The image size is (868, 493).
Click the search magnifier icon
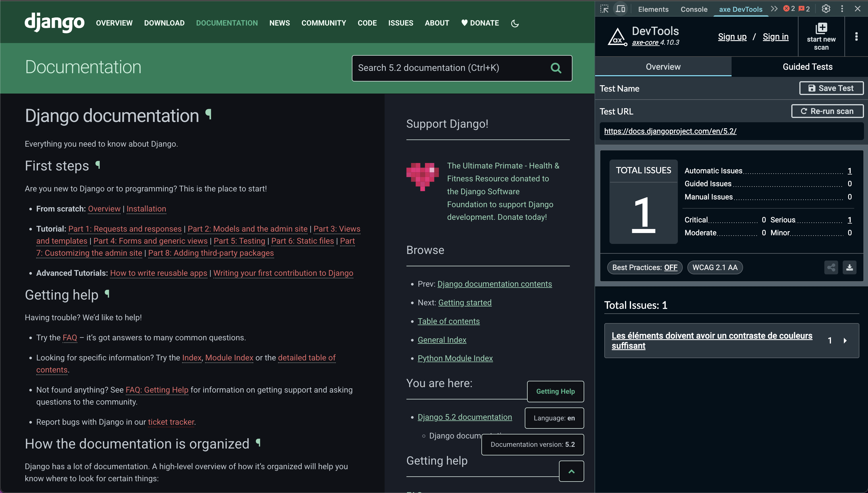(x=555, y=68)
